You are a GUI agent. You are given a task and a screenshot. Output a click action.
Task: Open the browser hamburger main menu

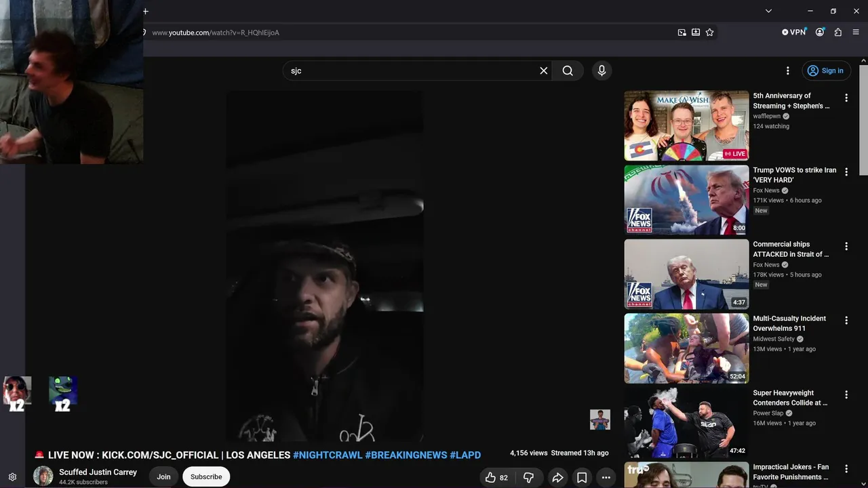coord(856,32)
